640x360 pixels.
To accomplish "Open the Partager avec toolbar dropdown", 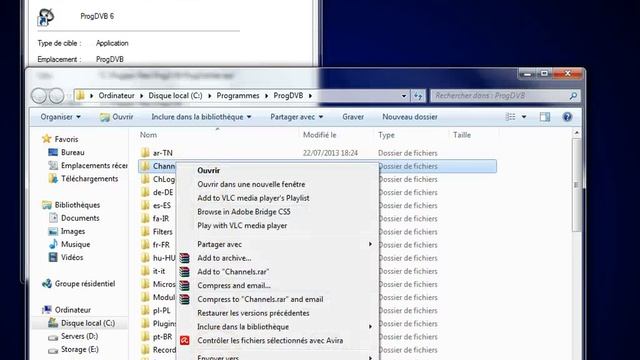I will click(297, 117).
